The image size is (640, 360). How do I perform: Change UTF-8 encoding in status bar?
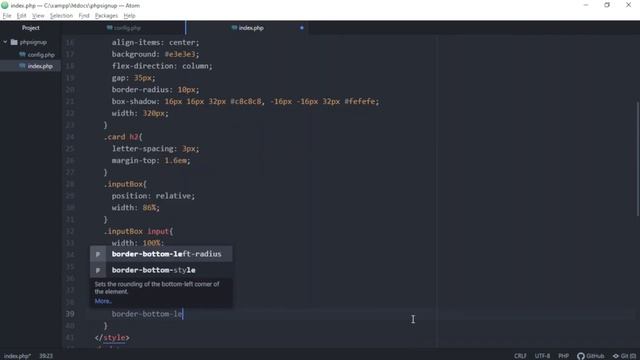pos(542,356)
